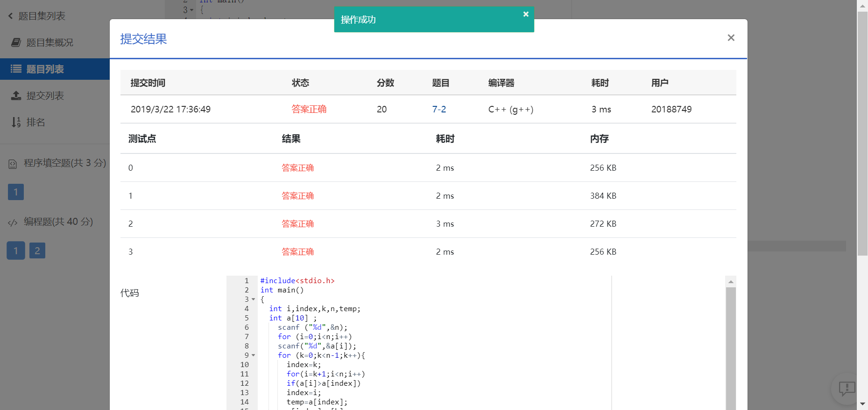Screen dimensions: 868x410
Task: Click the 测试点 column header
Action: click(x=142, y=139)
